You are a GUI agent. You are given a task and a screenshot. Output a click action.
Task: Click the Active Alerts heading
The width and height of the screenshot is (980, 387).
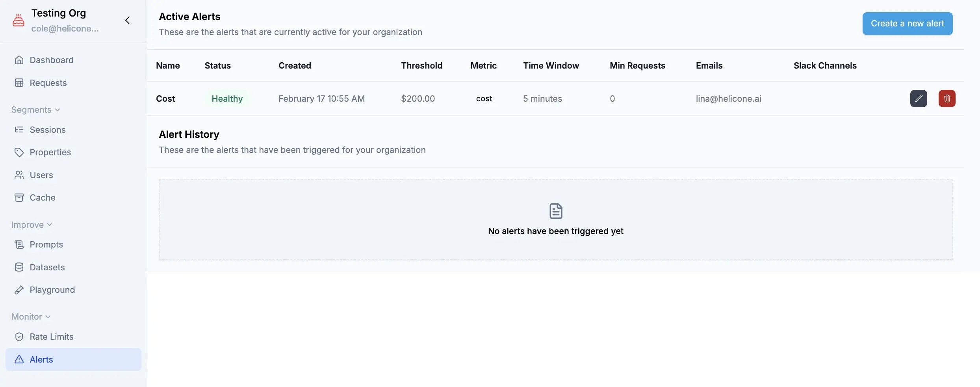click(189, 17)
